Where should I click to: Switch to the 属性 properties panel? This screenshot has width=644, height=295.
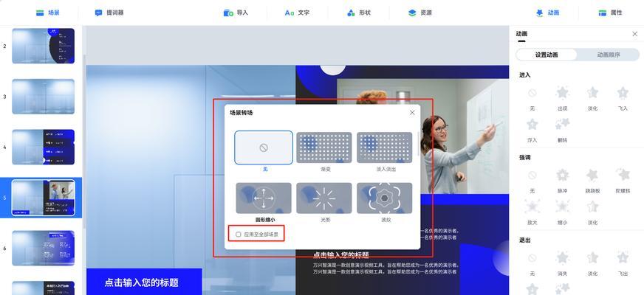(x=610, y=13)
